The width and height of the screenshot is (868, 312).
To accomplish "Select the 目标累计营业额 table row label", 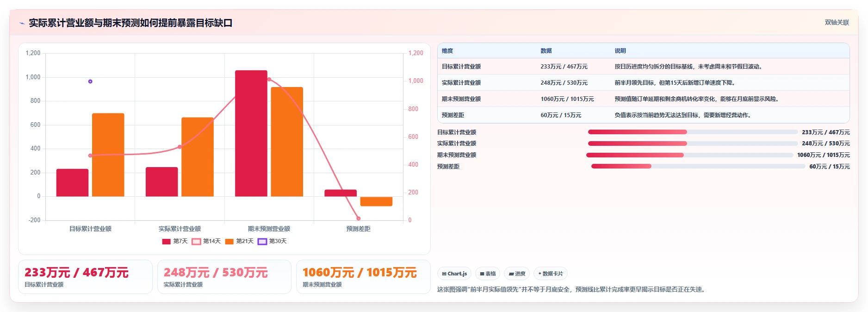I will (461, 67).
